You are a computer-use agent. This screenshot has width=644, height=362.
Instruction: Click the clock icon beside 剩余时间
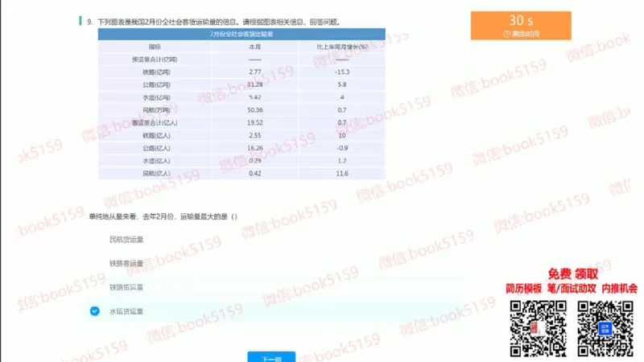(507, 34)
